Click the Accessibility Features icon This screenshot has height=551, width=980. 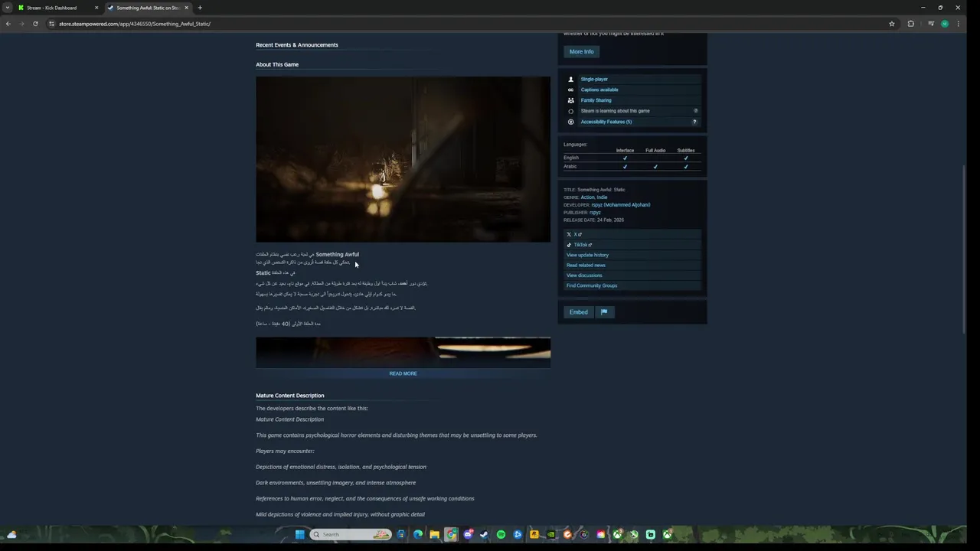pos(570,122)
